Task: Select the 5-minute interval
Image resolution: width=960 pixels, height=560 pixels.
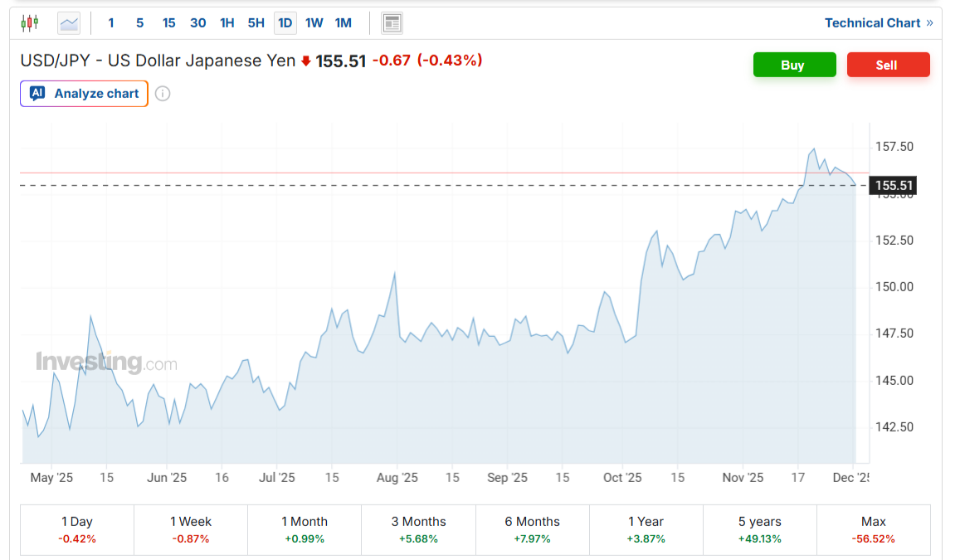Action: [139, 22]
